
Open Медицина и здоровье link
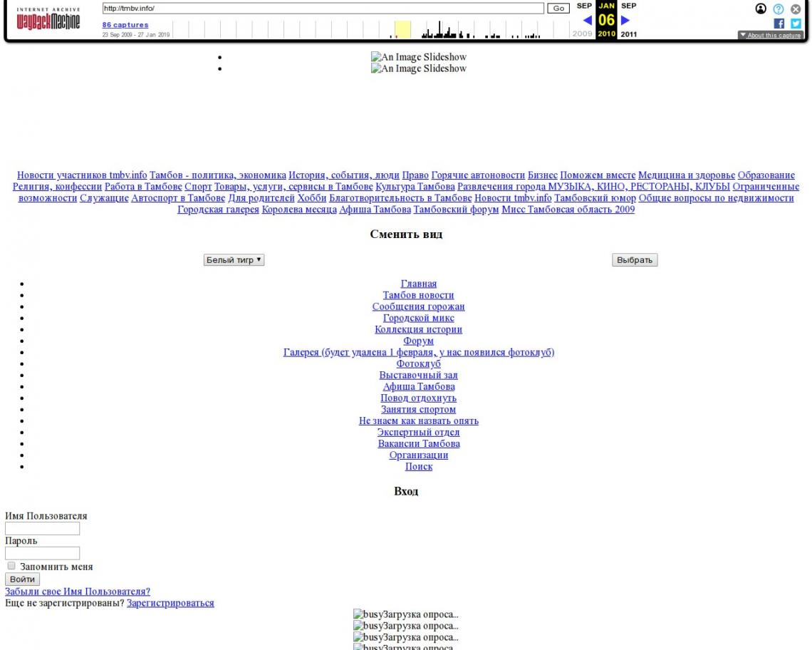686,175
